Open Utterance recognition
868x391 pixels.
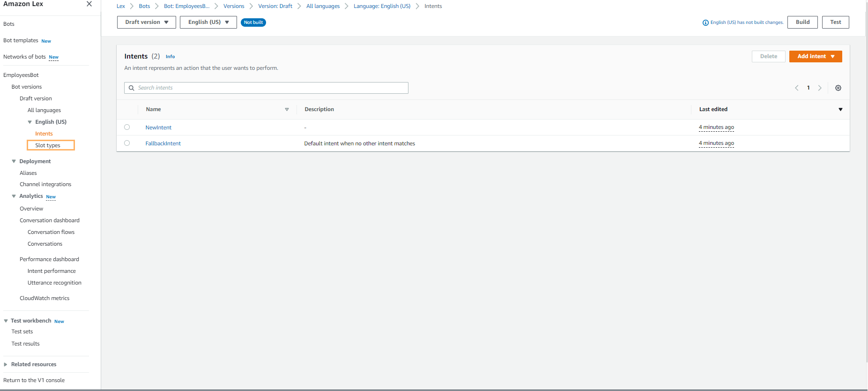tap(54, 283)
